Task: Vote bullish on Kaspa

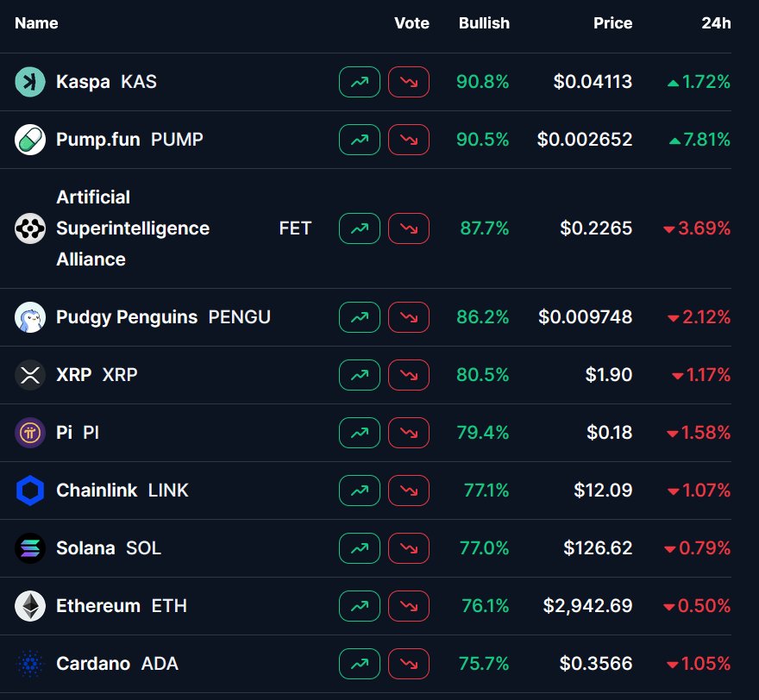Action: coord(360,82)
